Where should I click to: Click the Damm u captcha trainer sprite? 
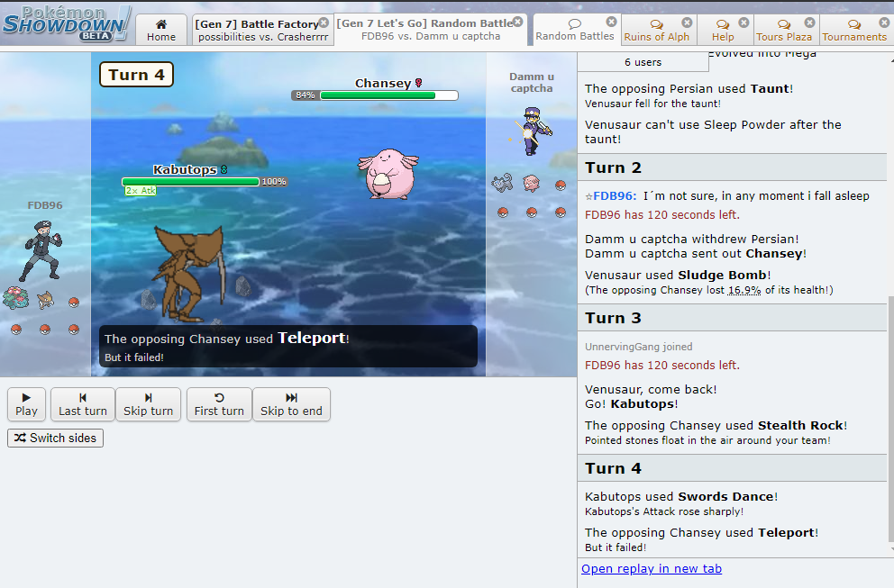point(534,131)
